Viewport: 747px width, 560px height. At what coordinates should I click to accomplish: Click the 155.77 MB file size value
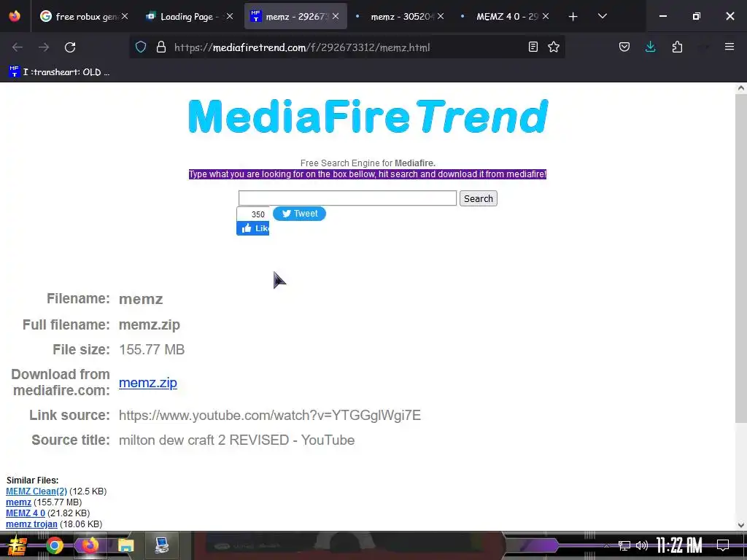[x=152, y=349]
